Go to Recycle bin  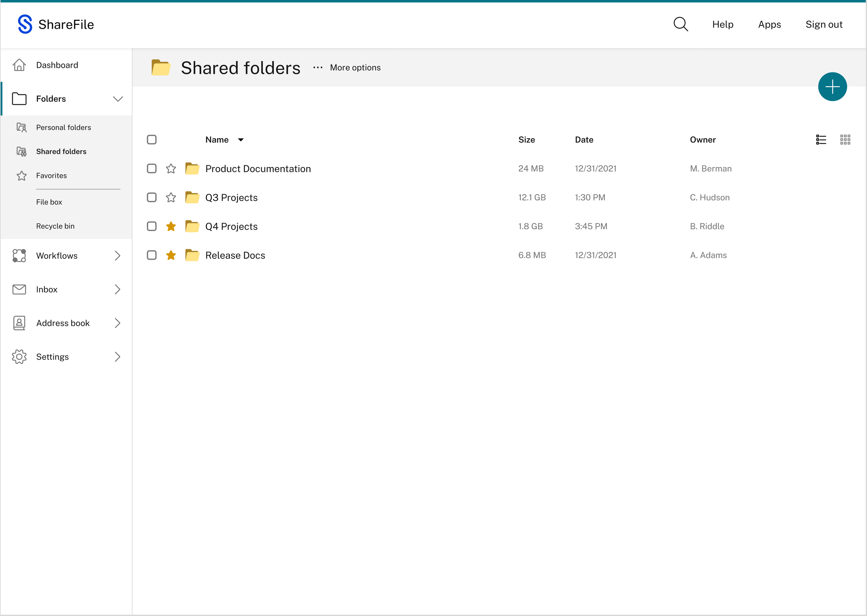pos(55,226)
